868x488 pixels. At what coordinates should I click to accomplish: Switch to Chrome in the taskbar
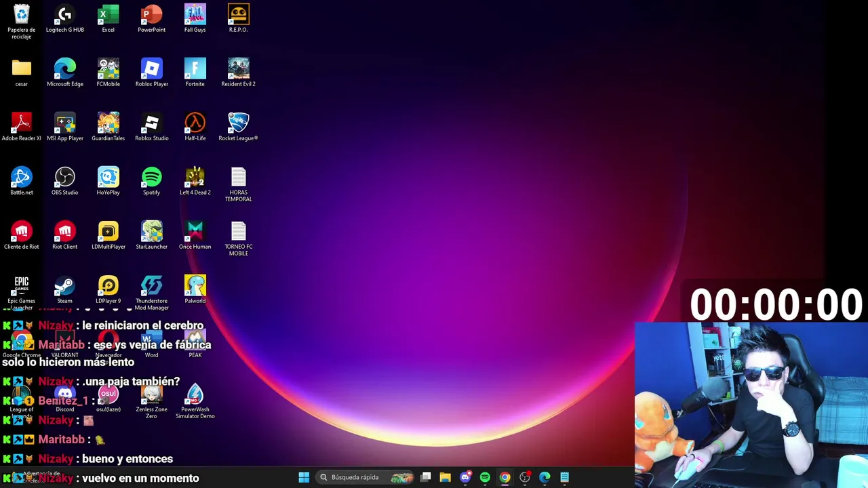pos(505,477)
